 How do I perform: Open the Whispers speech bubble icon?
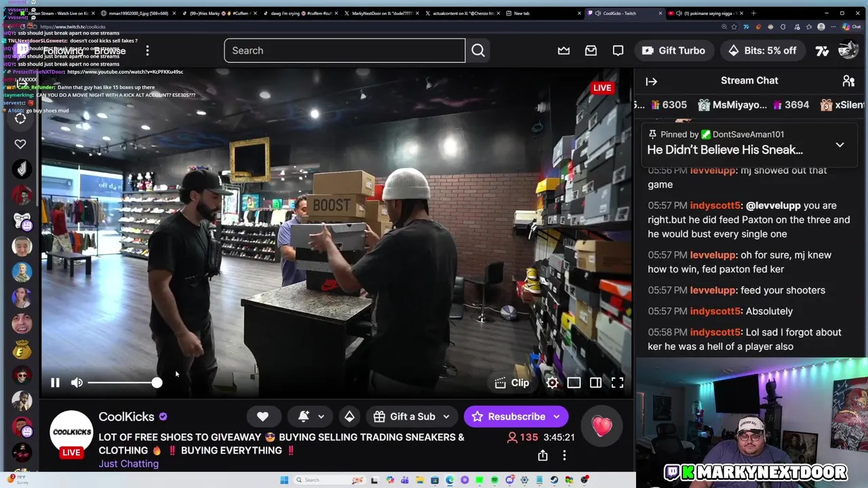tap(618, 51)
